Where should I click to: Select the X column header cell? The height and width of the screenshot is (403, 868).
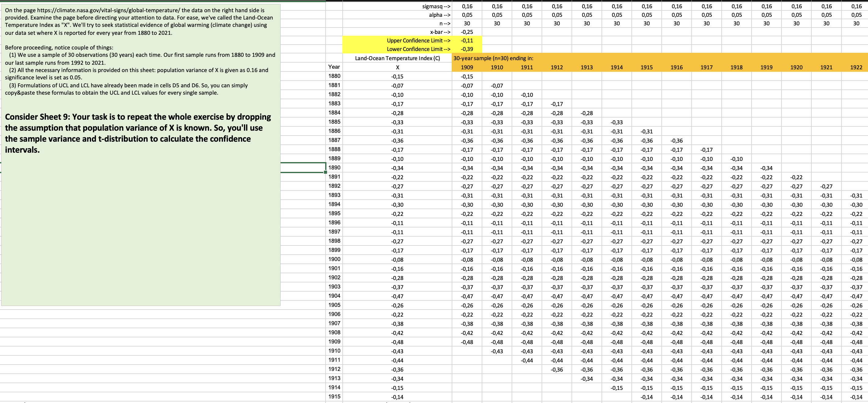coord(397,67)
